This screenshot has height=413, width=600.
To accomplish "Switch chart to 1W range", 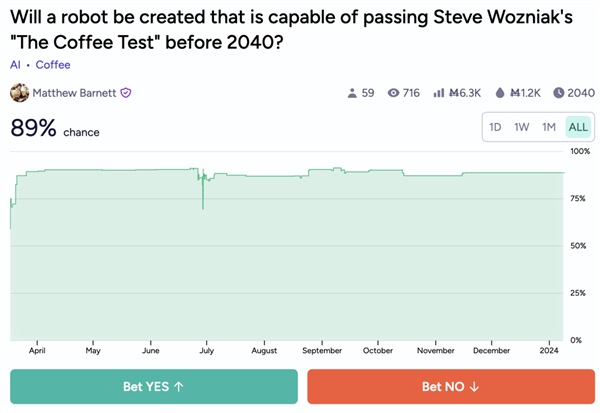I will coord(522,127).
